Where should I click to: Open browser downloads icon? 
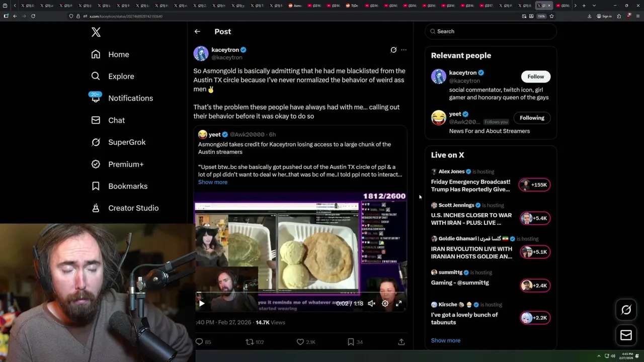[x=589, y=16]
